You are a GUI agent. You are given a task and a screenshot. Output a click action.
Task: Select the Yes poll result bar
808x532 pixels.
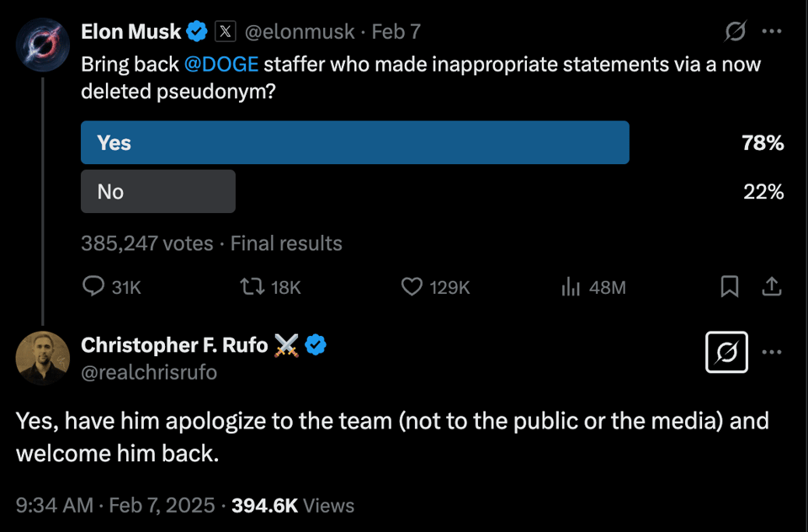coord(354,143)
